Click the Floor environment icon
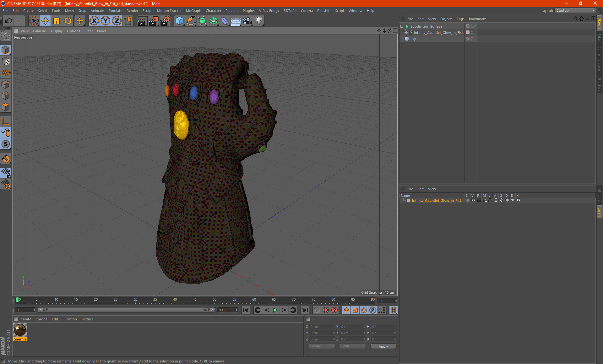The width and height of the screenshot is (603, 364). (x=236, y=21)
